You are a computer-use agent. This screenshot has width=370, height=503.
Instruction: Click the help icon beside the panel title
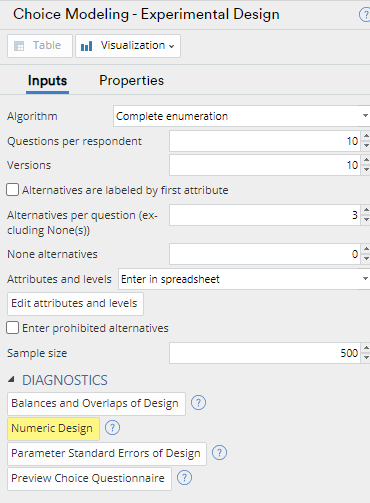365,15
